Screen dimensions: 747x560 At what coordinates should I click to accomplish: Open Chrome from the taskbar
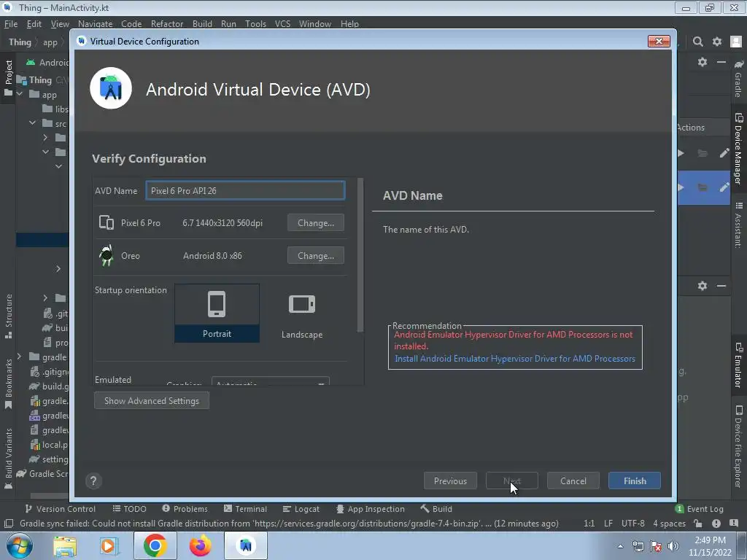click(155, 545)
